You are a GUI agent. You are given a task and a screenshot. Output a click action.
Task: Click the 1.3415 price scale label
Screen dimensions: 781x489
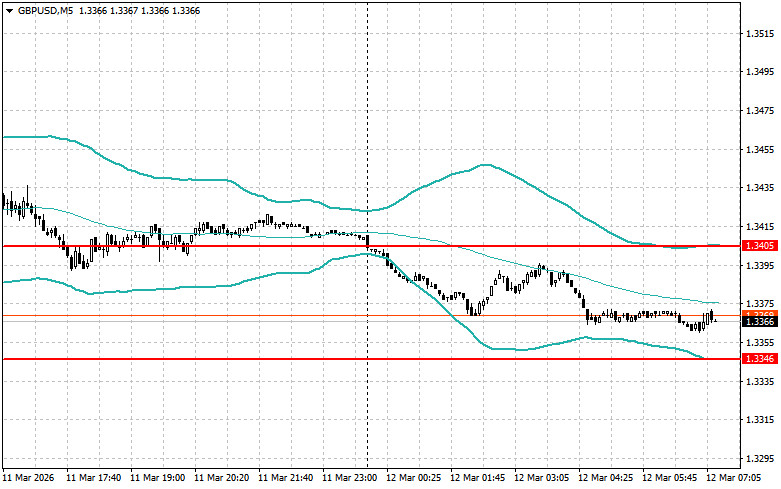coord(760,227)
